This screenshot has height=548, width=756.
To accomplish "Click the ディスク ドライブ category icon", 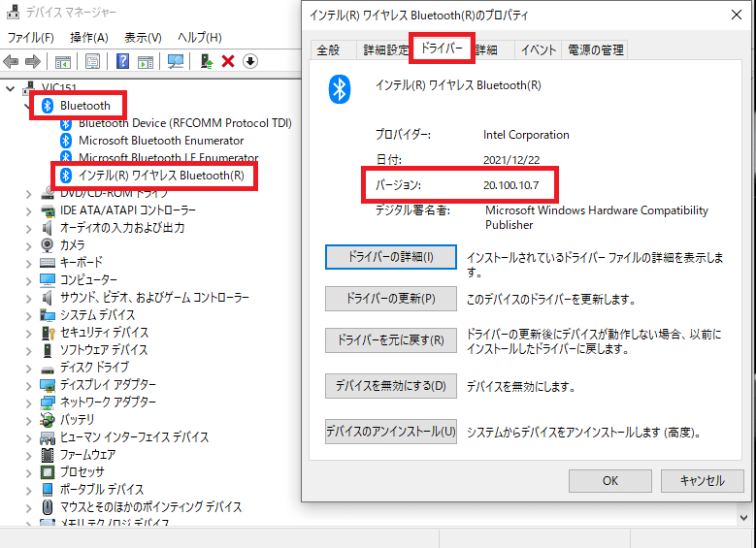I will click(48, 370).
